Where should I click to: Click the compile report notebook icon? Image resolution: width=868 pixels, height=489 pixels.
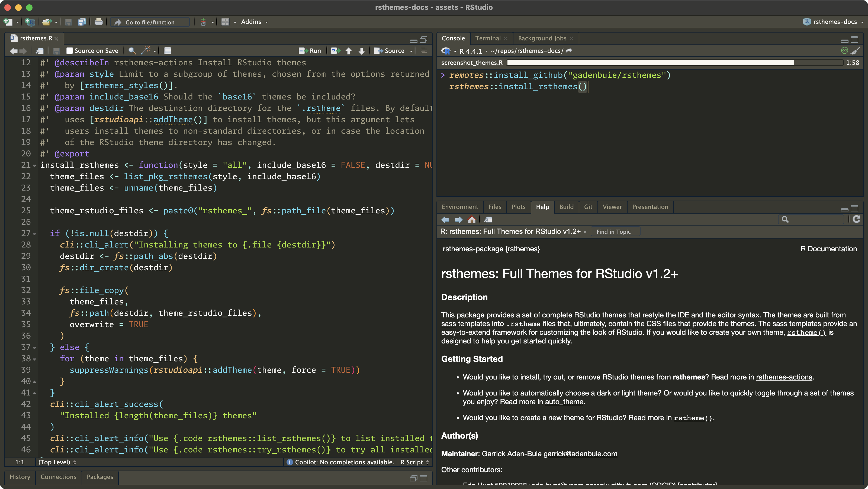click(167, 50)
